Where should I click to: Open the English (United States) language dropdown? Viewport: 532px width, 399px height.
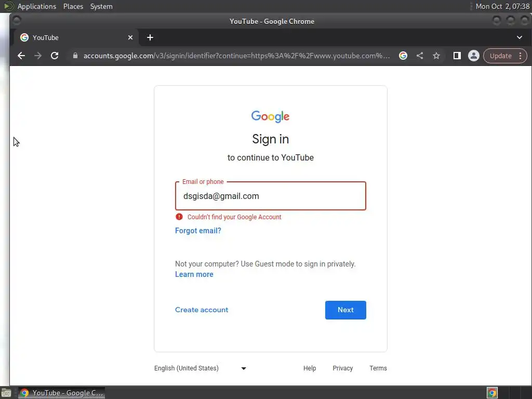(200, 368)
